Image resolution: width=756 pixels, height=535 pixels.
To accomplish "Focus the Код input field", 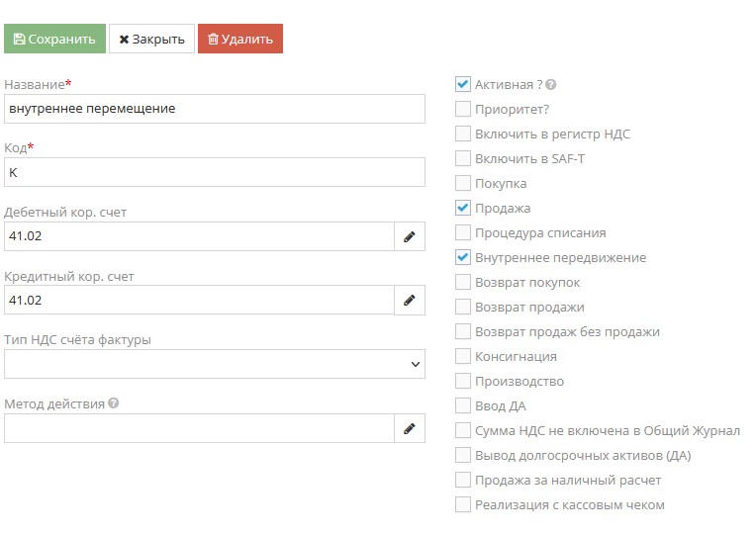I will (214, 172).
